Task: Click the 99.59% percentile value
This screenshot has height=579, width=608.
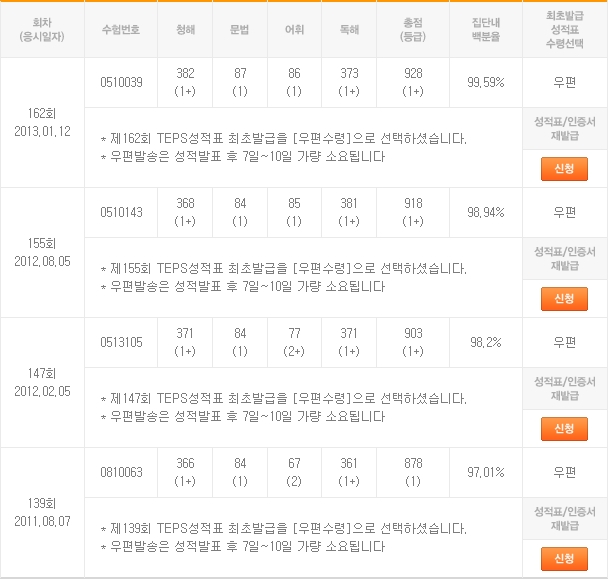Action: pos(486,82)
